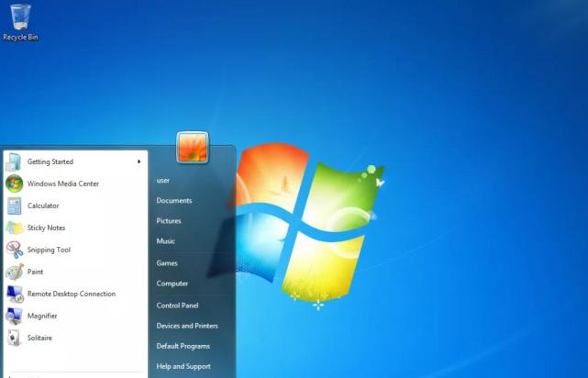
Task: Click the Calculator icon
Action: (15, 206)
